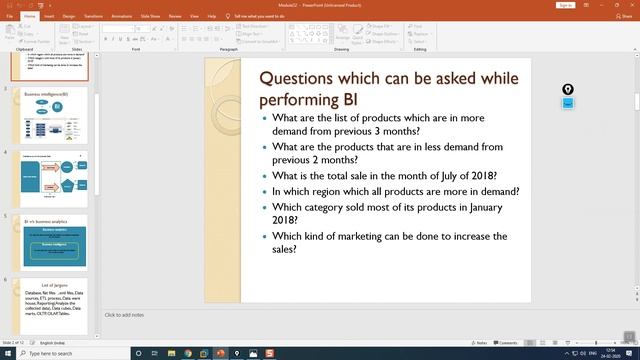The height and width of the screenshot is (360, 640).
Task: Open the Align Text dropdown
Action: pyautogui.click(x=249, y=34)
